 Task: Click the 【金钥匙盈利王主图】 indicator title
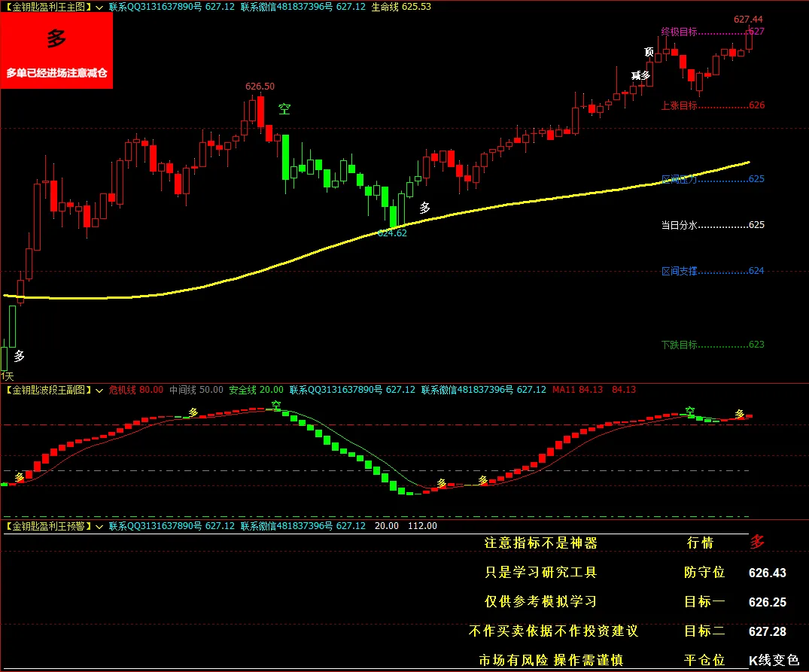[x=48, y=7]
